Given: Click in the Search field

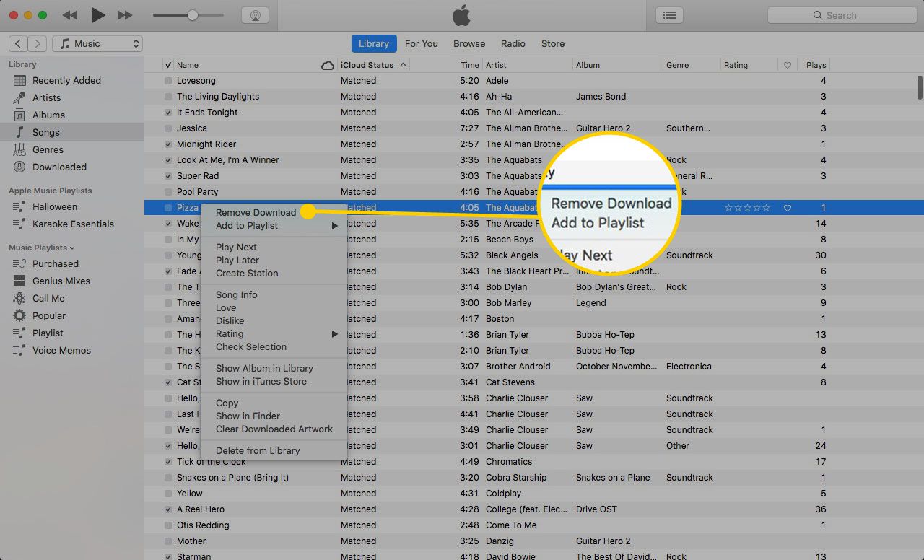Looking at the screenshot, I should [x=842, y=15].
